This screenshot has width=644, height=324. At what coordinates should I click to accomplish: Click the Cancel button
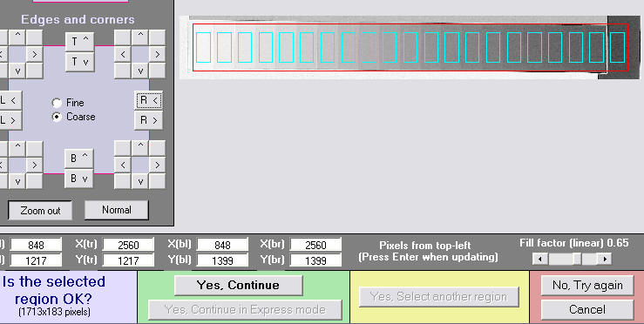[587, 309]
